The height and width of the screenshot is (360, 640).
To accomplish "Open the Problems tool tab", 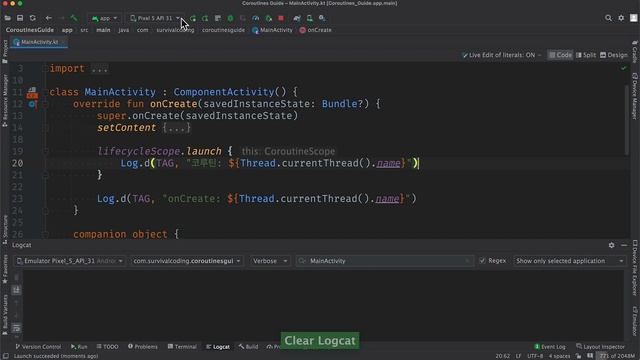I will 142,347.
